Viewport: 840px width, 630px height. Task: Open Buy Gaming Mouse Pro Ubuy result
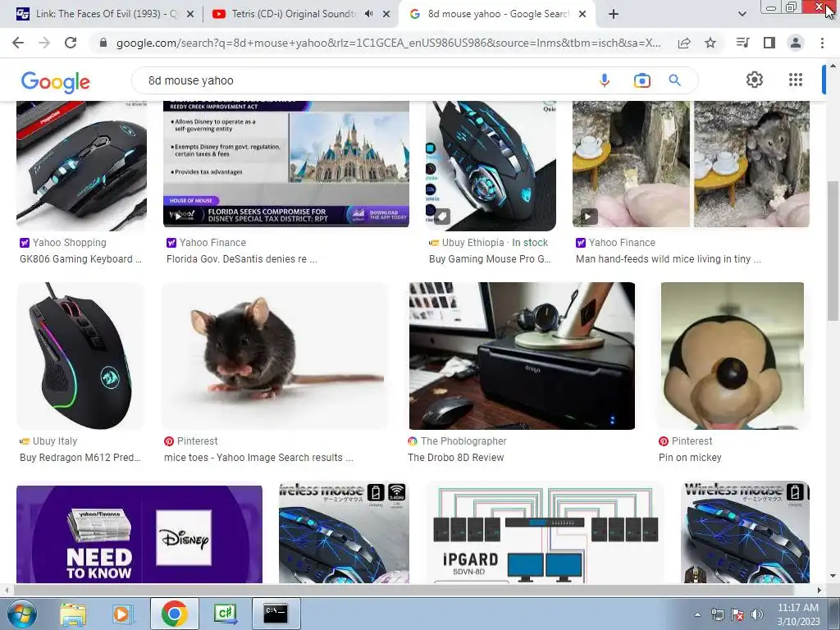[x=490, y=258]
